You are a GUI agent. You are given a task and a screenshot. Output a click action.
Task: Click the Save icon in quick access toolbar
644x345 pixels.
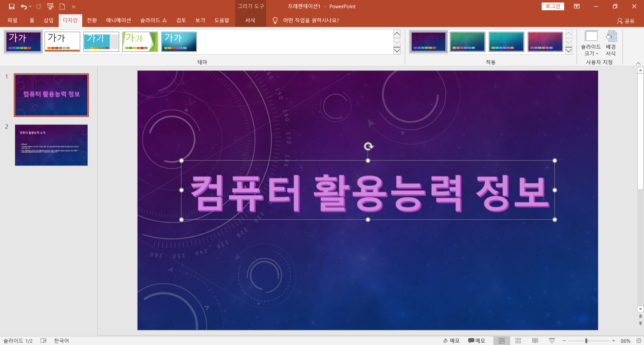click(x=12, y=6)
